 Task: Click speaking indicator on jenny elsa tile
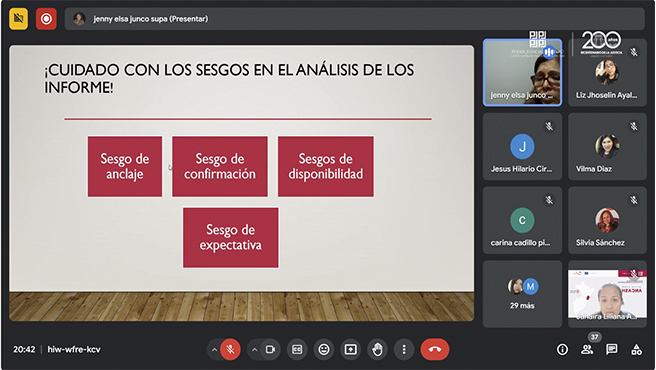(x=549, y=52)
